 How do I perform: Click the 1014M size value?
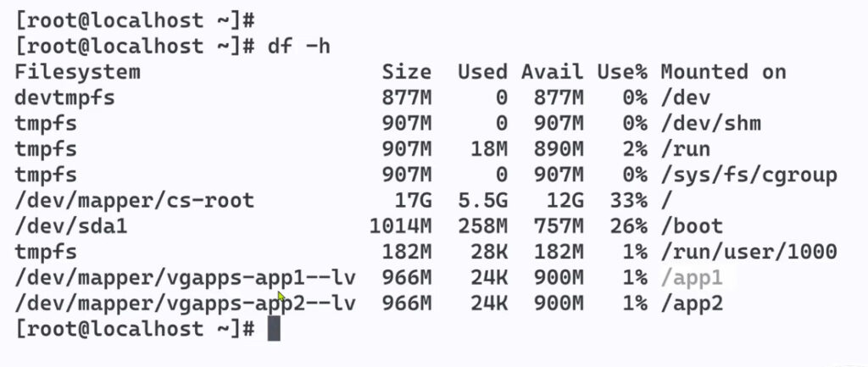click(400, 226)
